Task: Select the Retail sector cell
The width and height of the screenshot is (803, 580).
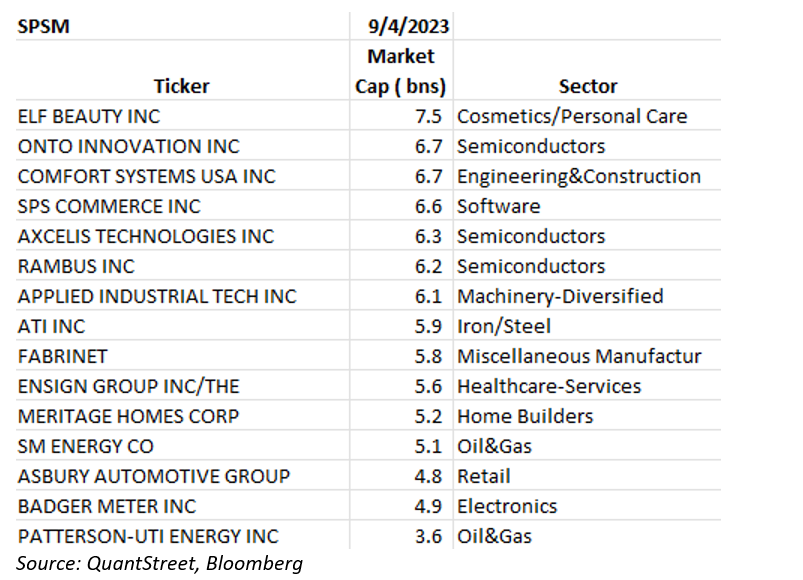Action: click(484, 476)
